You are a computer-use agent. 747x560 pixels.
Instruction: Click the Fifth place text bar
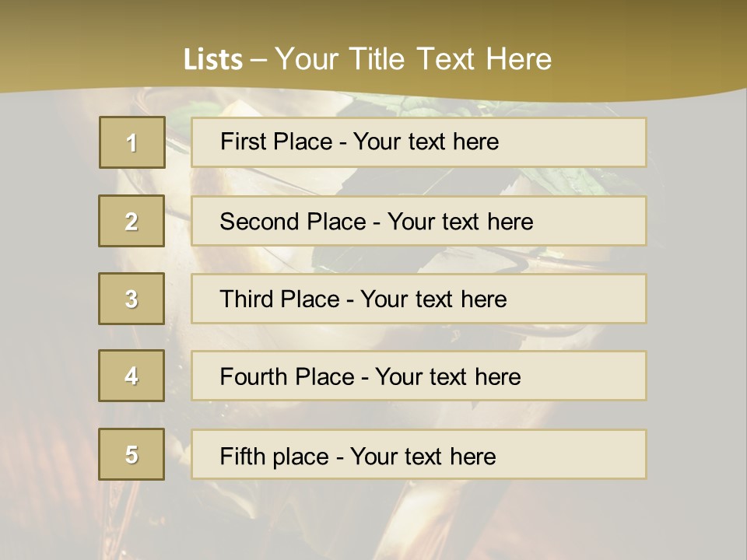pos(419,455)
